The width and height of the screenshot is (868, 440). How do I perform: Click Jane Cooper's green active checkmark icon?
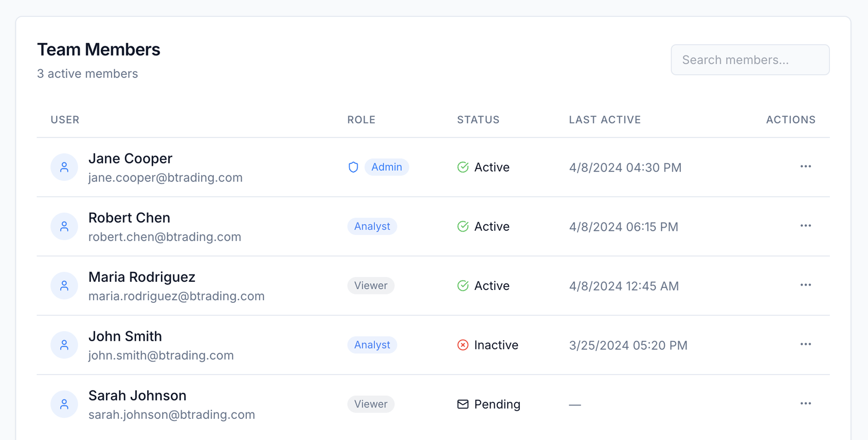463,167
